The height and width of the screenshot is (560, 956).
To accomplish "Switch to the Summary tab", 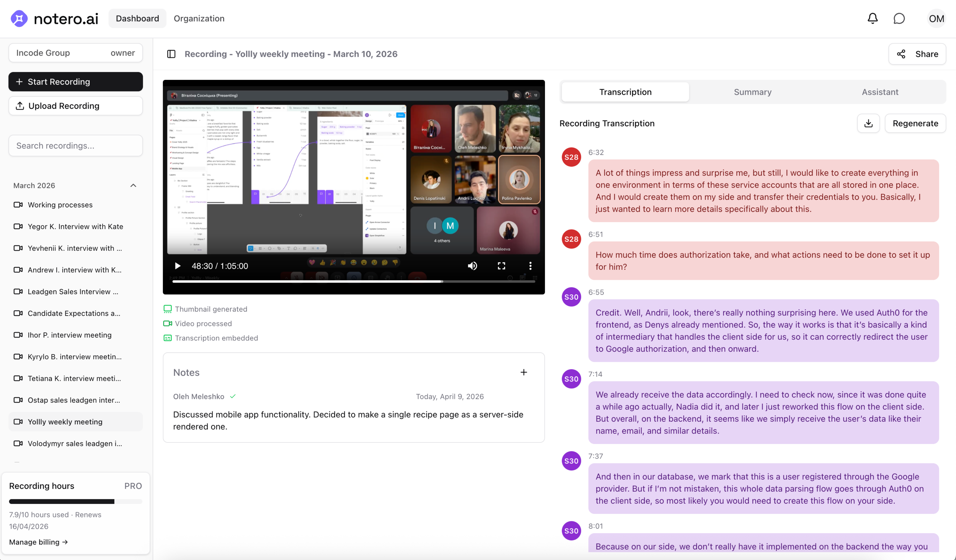I will pos(752,92).
